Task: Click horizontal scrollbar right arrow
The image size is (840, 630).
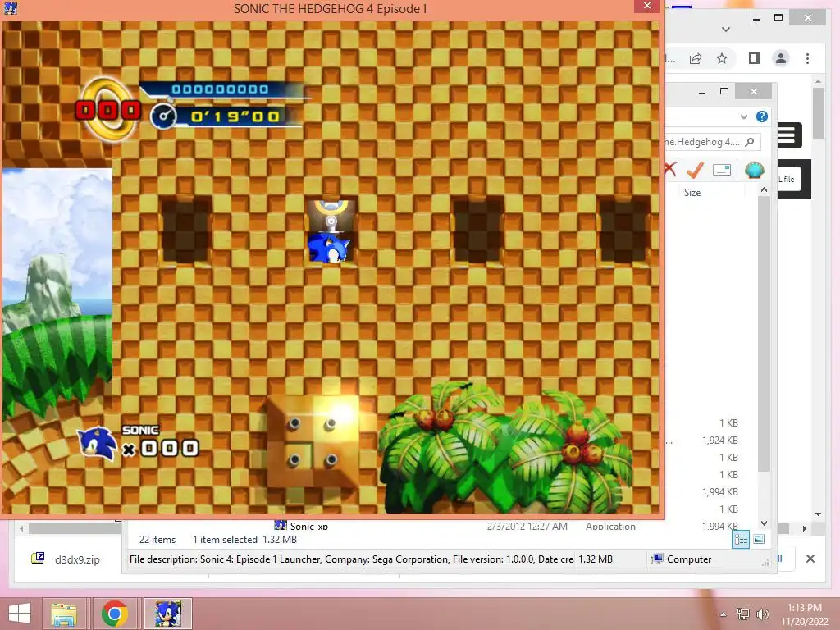Action: click(804, 529)
